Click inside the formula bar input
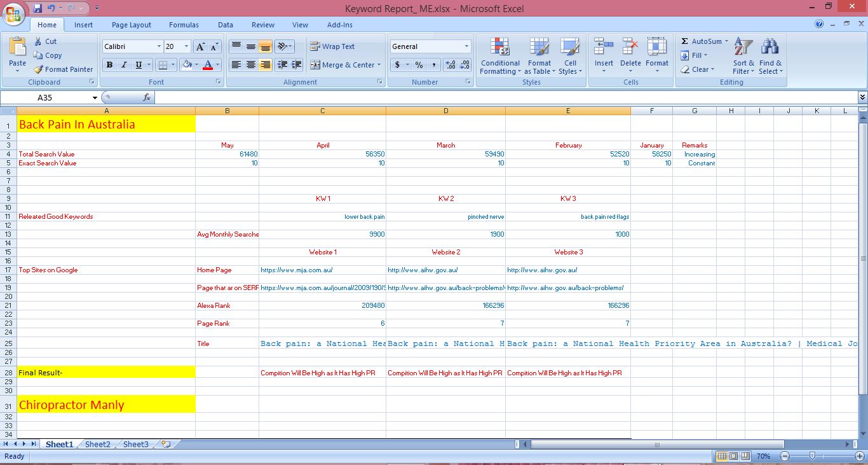The image size is (868, 465). tap(502, 98)
